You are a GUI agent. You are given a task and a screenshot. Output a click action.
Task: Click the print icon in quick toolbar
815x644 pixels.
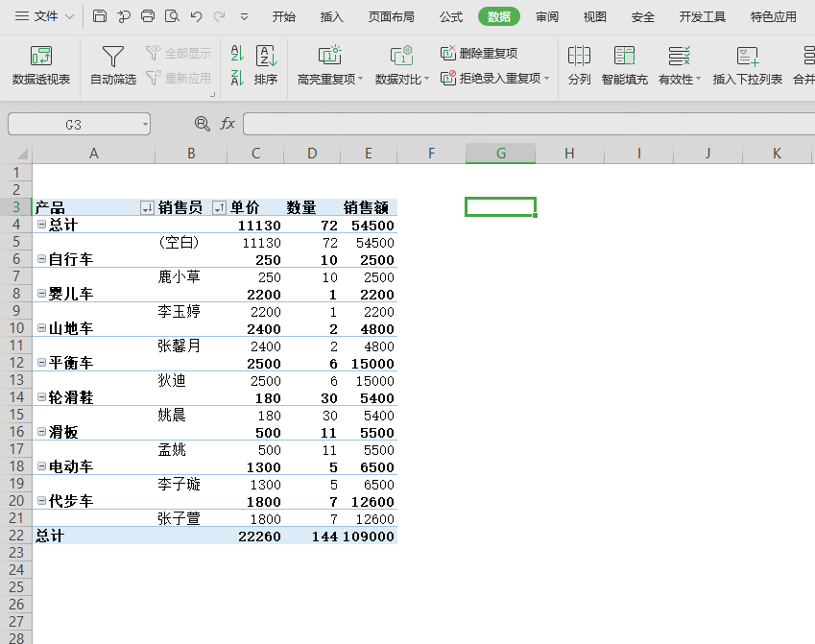click(148, 16)
